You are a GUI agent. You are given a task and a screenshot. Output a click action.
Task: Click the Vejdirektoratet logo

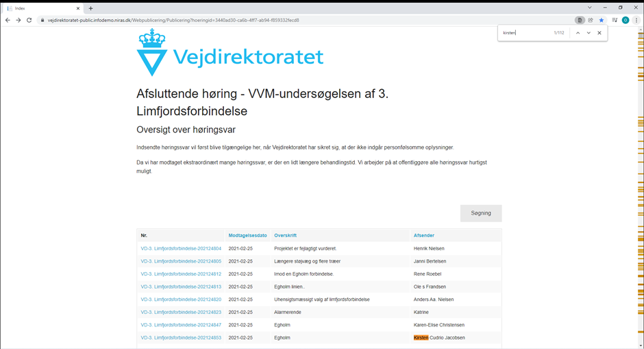click(230, 52)
